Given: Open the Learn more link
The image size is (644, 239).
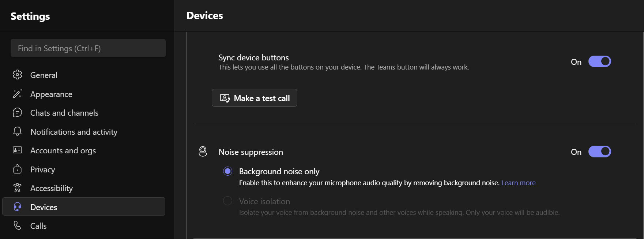Looking at the screenshot, I should coord(518,183).
